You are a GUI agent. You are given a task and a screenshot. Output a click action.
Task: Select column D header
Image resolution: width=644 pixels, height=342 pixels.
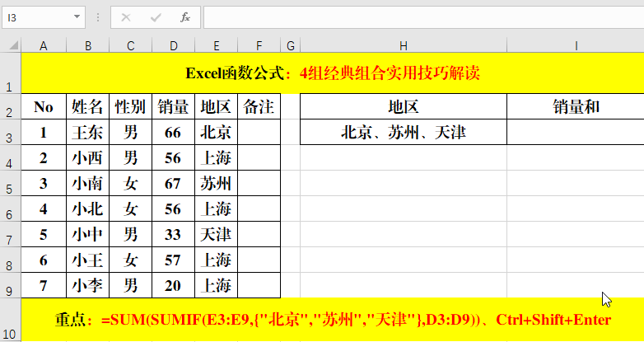pyautogui.click(x=173, y=45)
